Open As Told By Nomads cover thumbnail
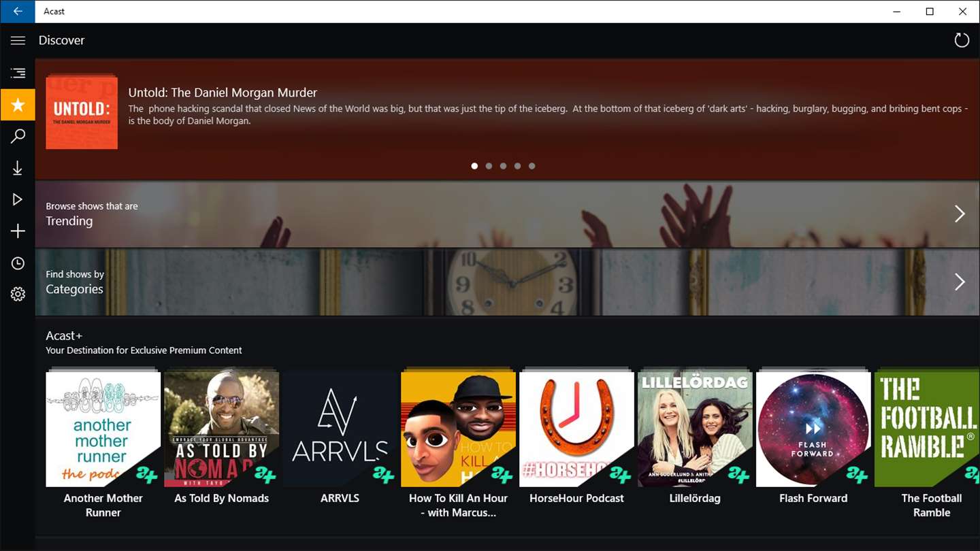This screenshot has width=980, height=551. pyautogui.click(x=222, y=429)
